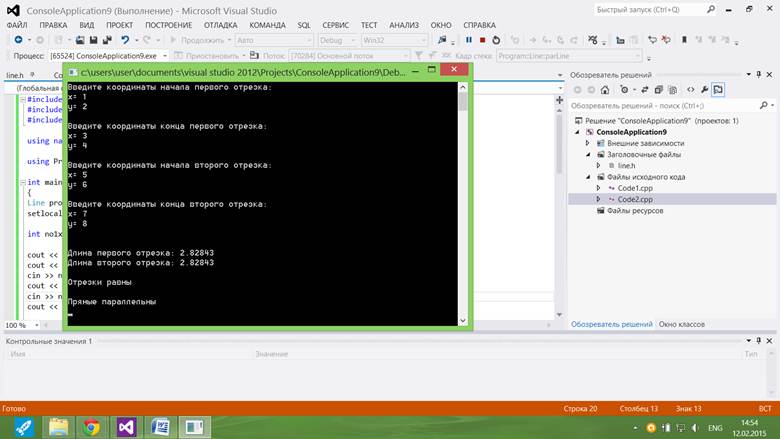Open the Watch 1 panel options dropdown arrow
This screenshot has height=439, width=780.
(x=748, y=341)
